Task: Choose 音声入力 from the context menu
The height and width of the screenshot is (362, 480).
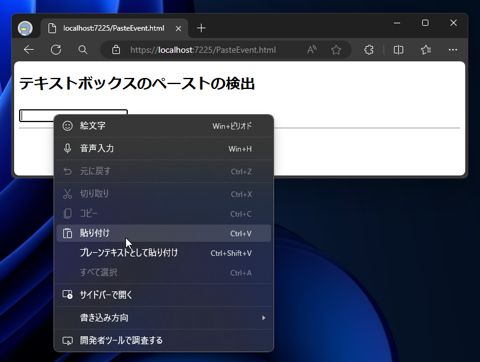Action: pyautogui.click(x=164, y=149)
